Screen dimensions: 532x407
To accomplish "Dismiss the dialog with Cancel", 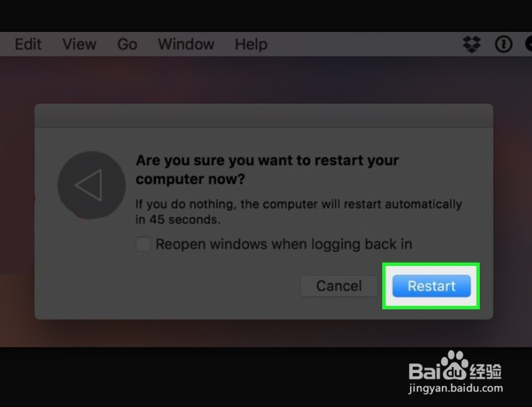I will 339,286.
